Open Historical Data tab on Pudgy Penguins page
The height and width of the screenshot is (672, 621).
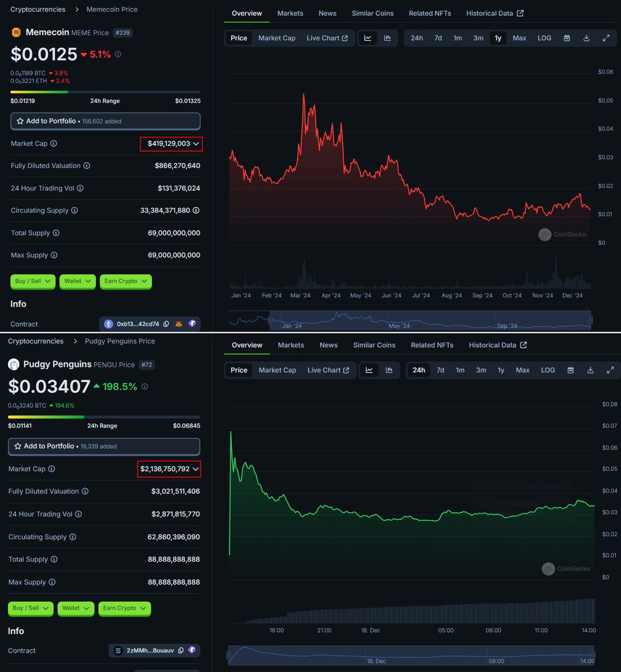(x=498, y=346)
